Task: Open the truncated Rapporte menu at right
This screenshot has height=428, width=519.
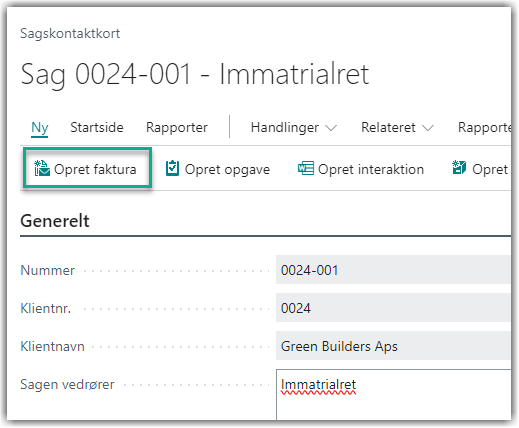Action: click(484, 128)
